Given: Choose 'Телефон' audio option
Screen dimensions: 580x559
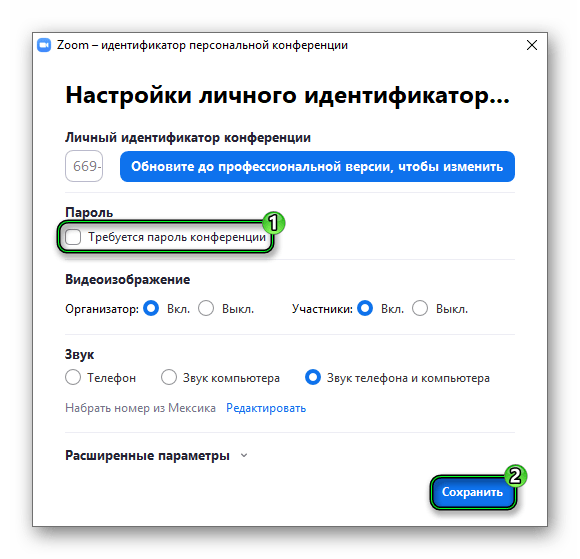Looking at the screenshot, I should [73, 377].
